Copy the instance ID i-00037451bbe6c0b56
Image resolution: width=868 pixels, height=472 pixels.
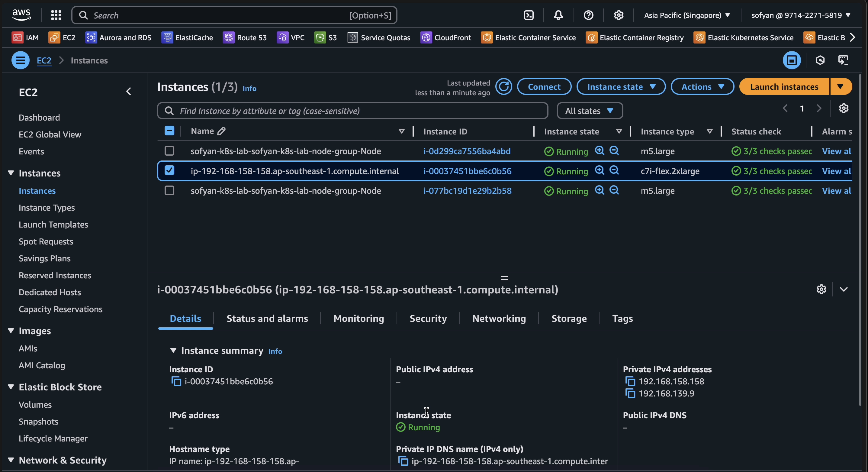point(176,381)
